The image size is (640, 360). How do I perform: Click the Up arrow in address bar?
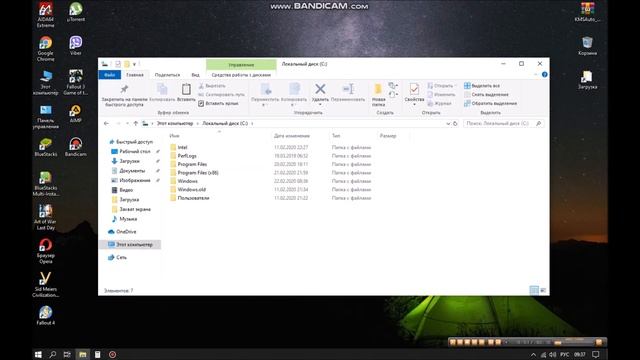click(136, 123)
